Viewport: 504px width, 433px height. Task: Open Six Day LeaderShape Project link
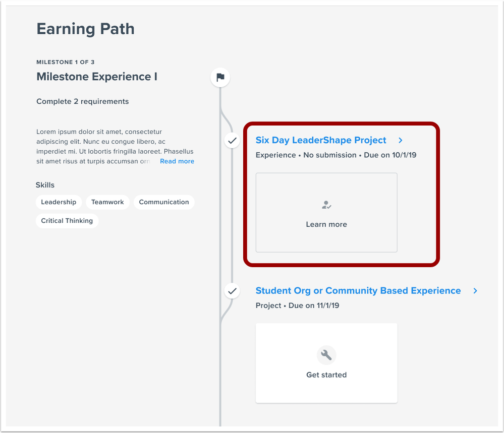[x=321, y=140]
